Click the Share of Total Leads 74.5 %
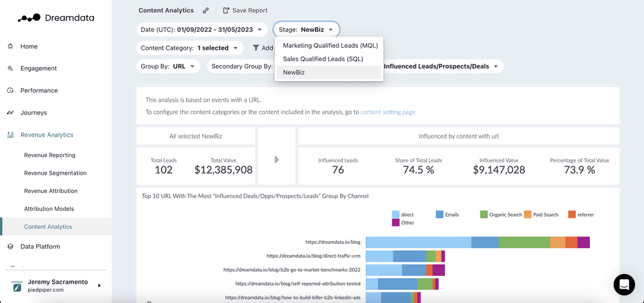 tap(418, 170)
